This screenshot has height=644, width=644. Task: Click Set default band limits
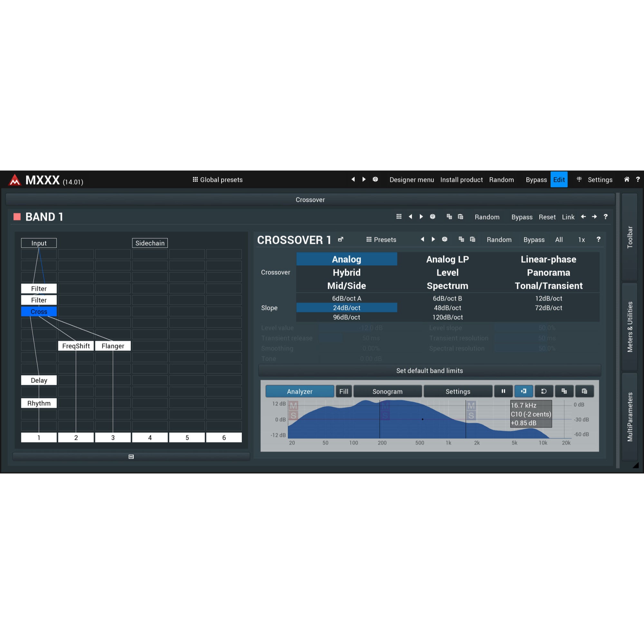pos(429,370)
